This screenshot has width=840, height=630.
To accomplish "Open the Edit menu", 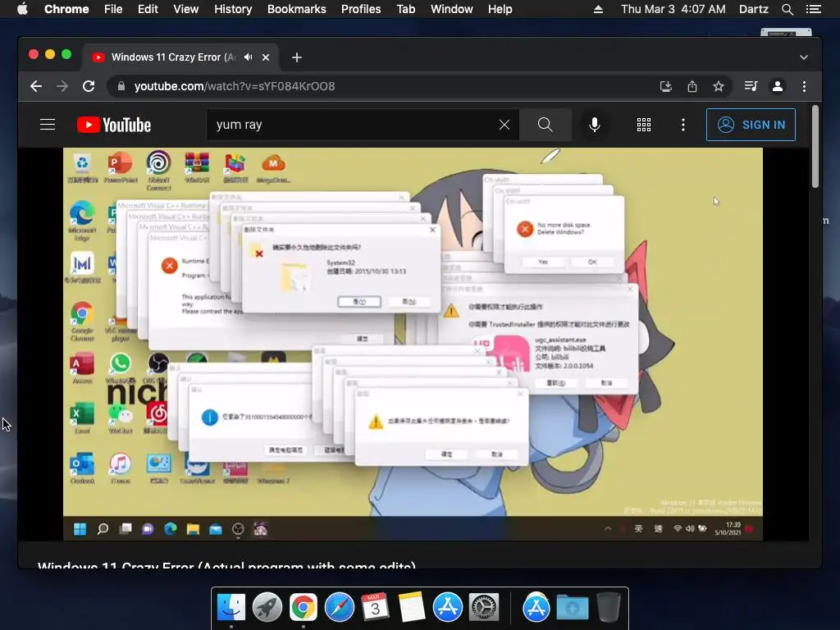I will pyautogui.click(x=148, y=9).
